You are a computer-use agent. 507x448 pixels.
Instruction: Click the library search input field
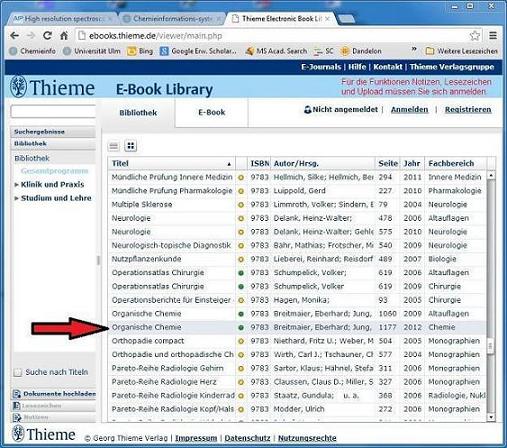coord(53,111)
